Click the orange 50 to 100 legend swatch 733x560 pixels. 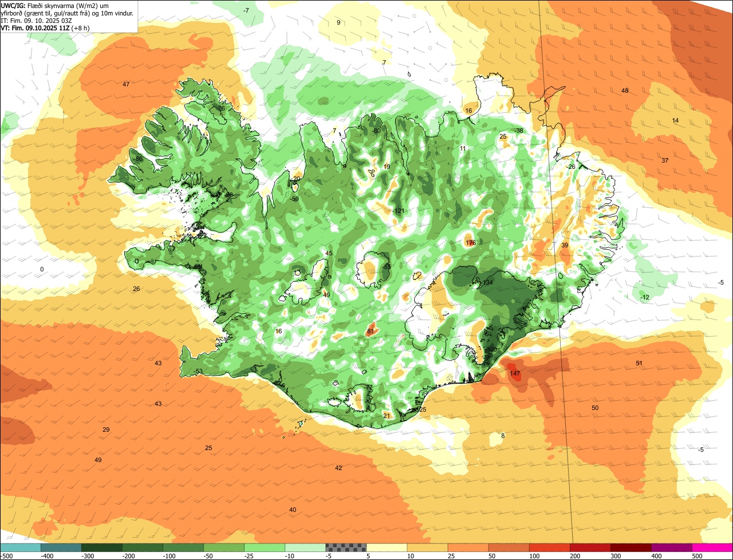pyautogui.click(x=509, y=548)
